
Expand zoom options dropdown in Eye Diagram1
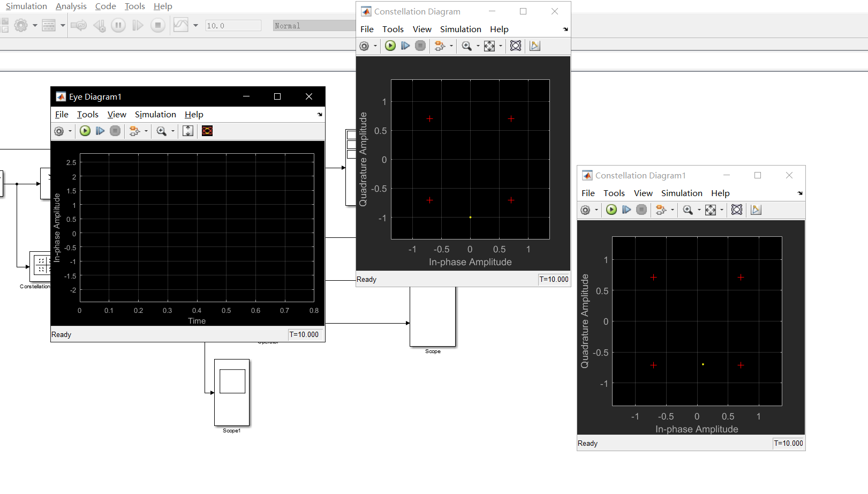[173, 131]
